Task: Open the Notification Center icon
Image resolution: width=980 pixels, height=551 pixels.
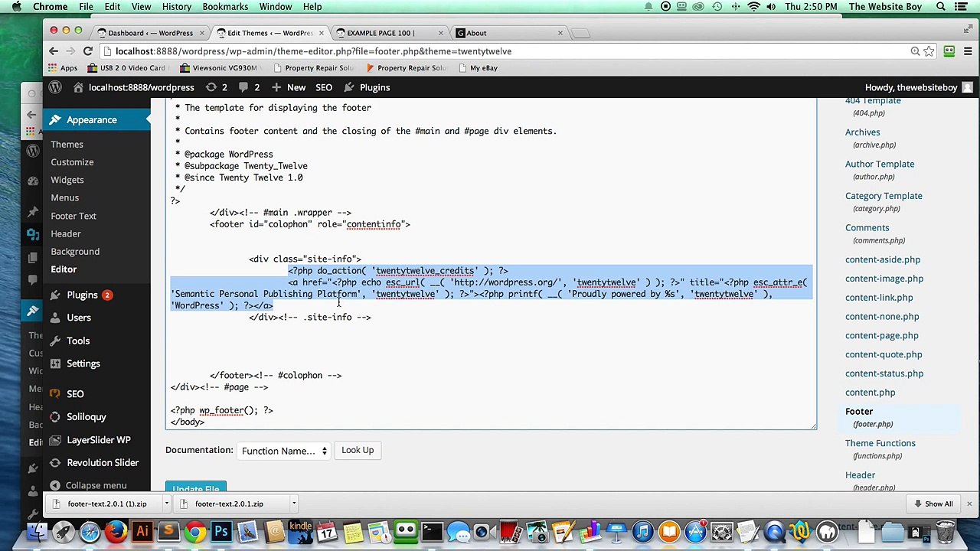Action: (962, 7)
